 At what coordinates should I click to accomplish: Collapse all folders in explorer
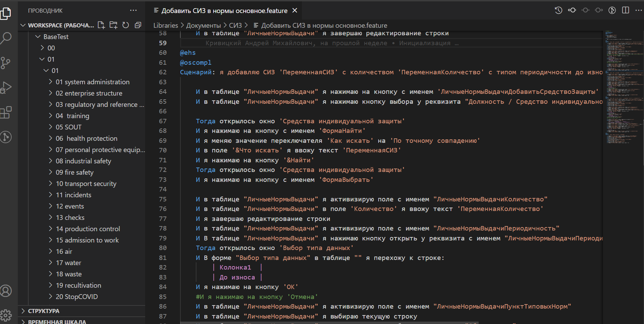(138, 25)
